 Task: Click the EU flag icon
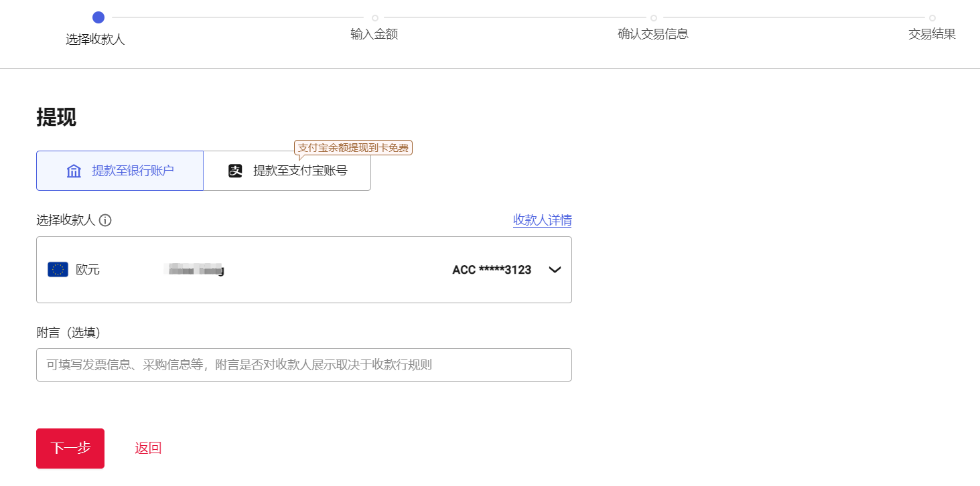58,270
